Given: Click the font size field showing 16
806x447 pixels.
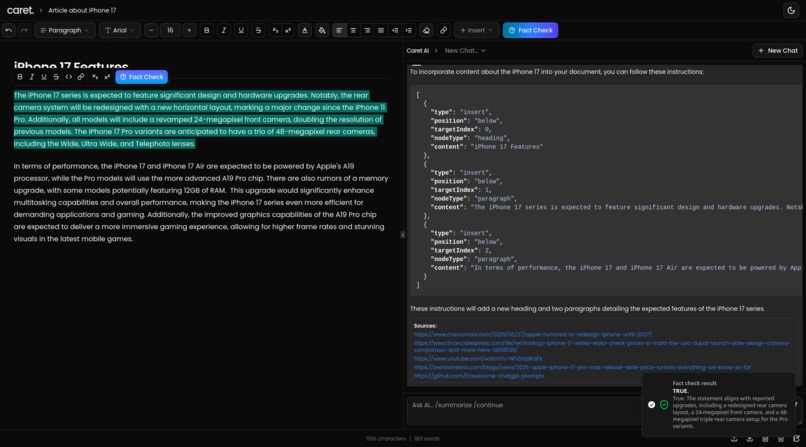Looking at the screenshot, I should tap(170, 30).
